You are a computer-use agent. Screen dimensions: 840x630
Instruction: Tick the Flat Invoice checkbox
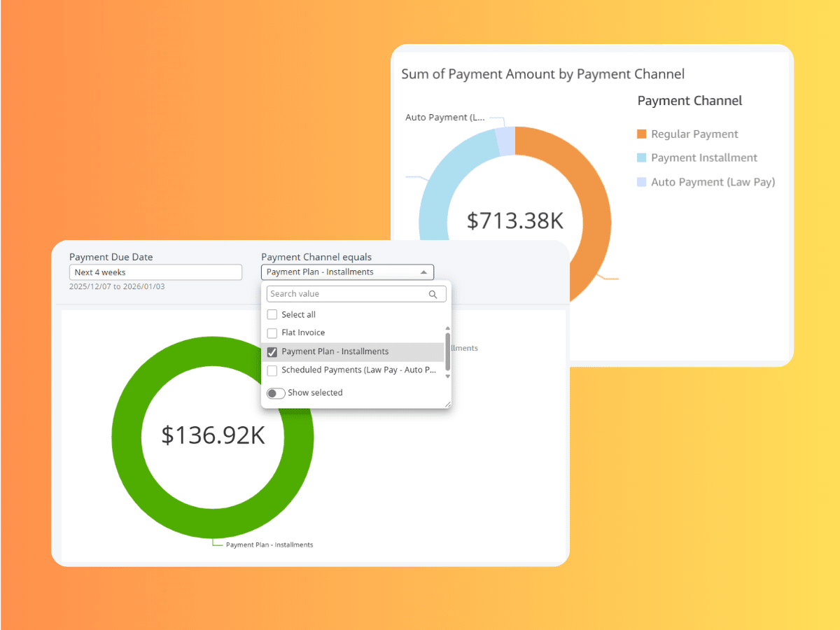(x=272, y=333)
